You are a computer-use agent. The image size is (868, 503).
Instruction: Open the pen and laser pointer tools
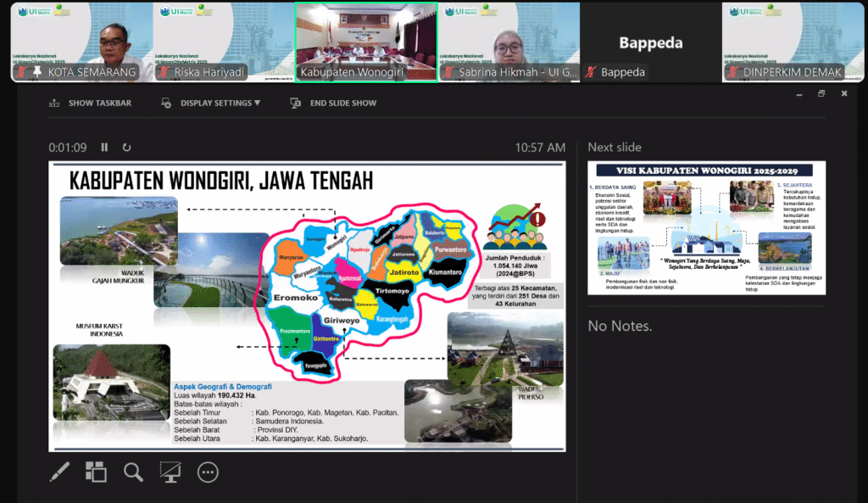click(60, 472)
